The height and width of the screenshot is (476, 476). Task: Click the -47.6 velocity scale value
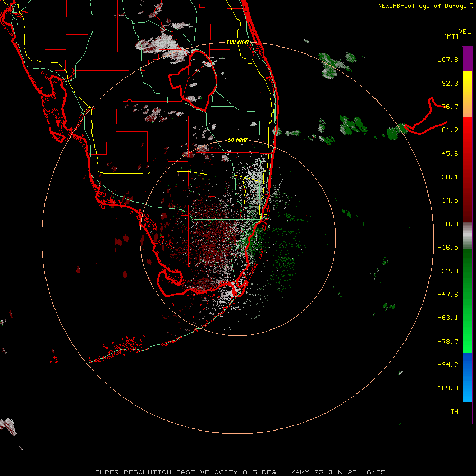(448, 295)
